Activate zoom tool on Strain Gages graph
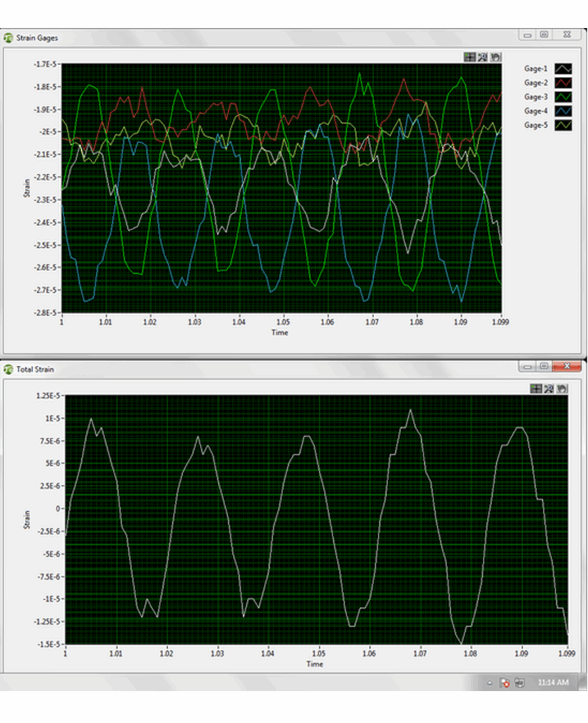The width and height of the screenshot is (588, 723). click(483, 57)
